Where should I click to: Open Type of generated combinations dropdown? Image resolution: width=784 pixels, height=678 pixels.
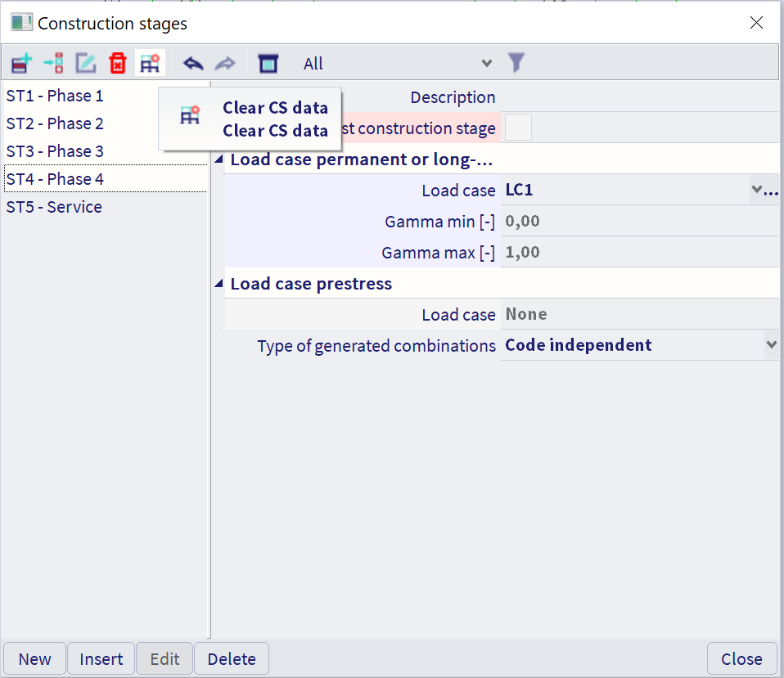coord(770,345)
